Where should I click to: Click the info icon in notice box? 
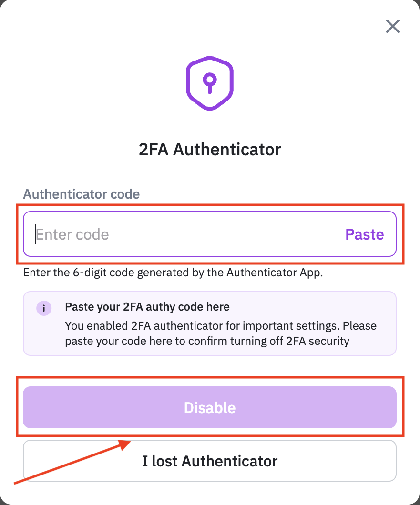point(44,307)
